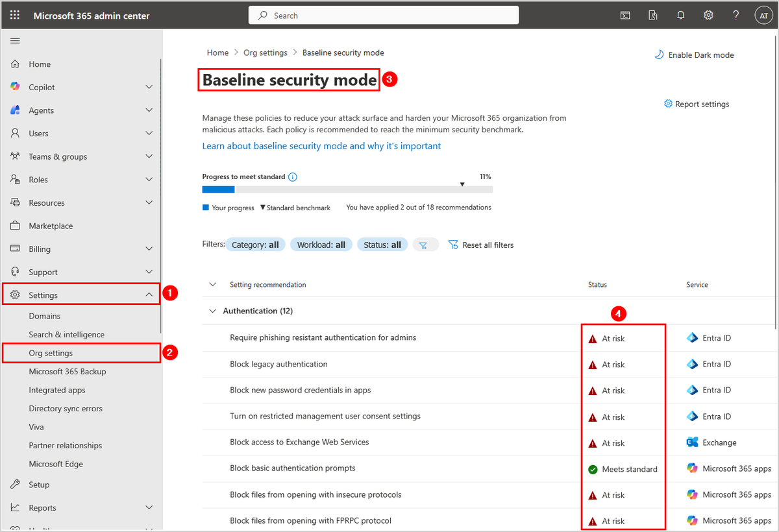Click the Microsoft 365 apps icon in basic authentication row
The width and height of the screenshot is (779, 532).
coord(692,468)
